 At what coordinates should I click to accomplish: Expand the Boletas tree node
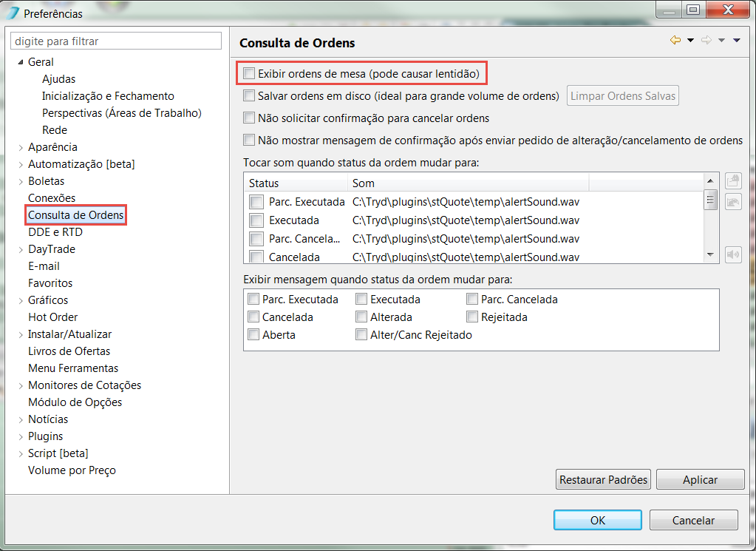click(20, 181)
